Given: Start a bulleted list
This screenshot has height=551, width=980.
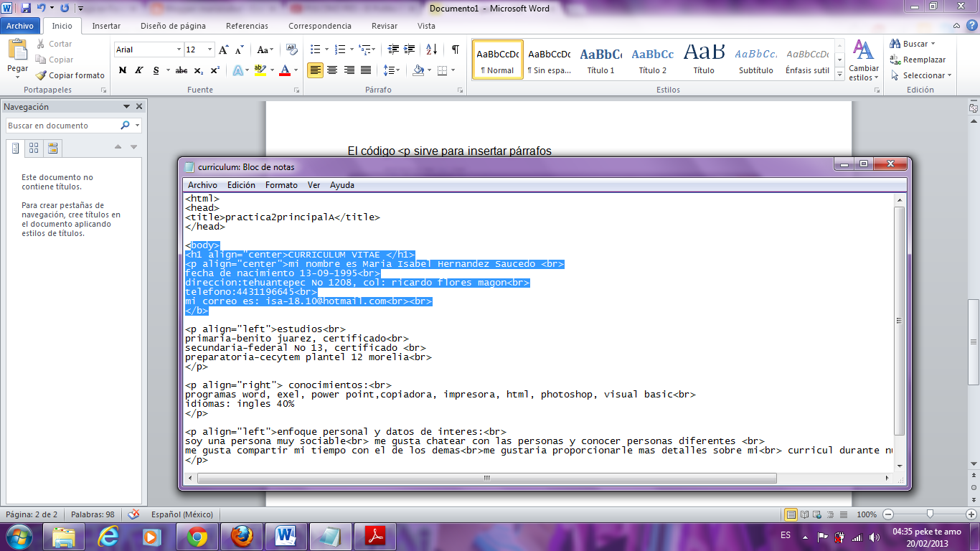Looking at the screenshot, I should 315,50.
